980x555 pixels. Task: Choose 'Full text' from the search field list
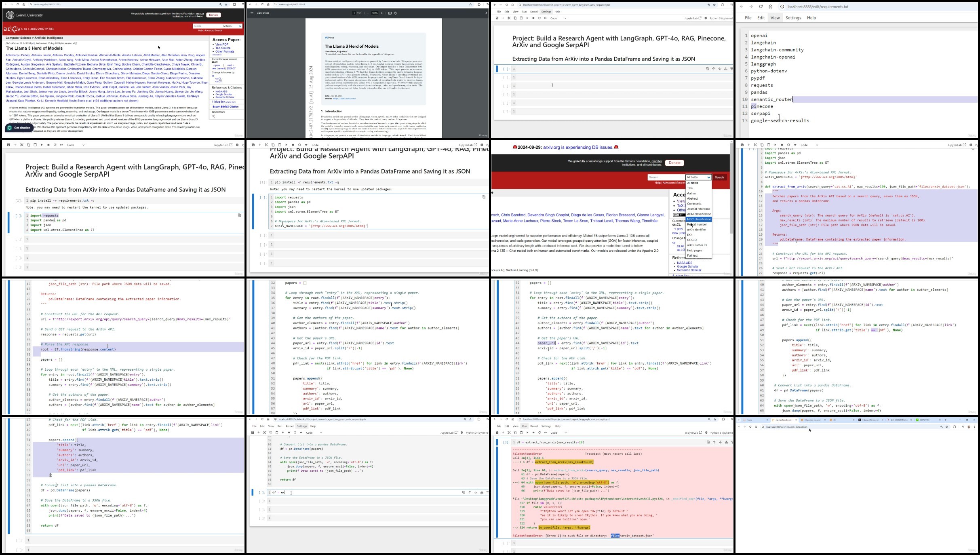pyautogui.click(x=699, y=255)
